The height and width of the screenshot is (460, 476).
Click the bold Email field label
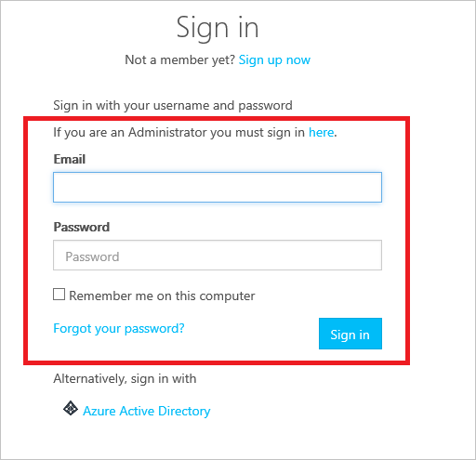[x=70, y=159]
